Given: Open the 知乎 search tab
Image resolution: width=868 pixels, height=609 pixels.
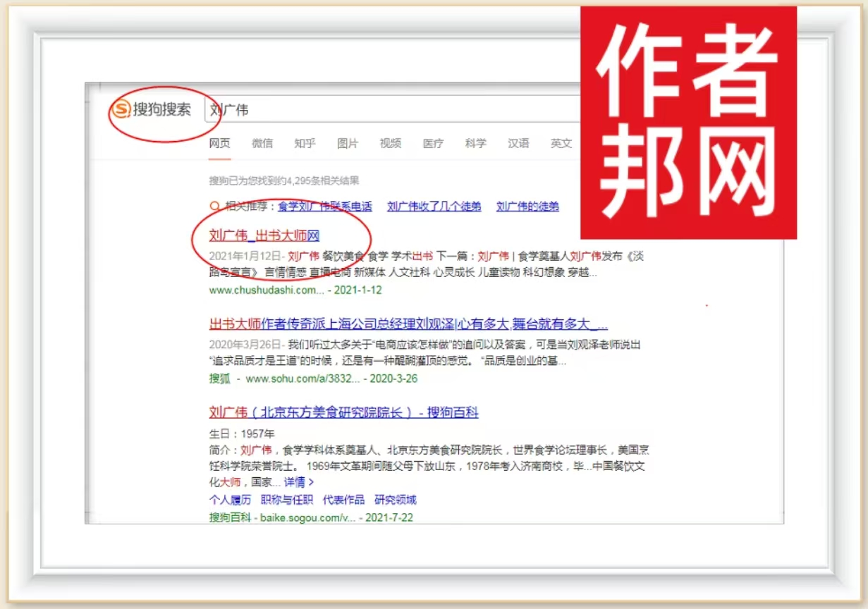Looking at the screenshot, I should pos(305,144).
